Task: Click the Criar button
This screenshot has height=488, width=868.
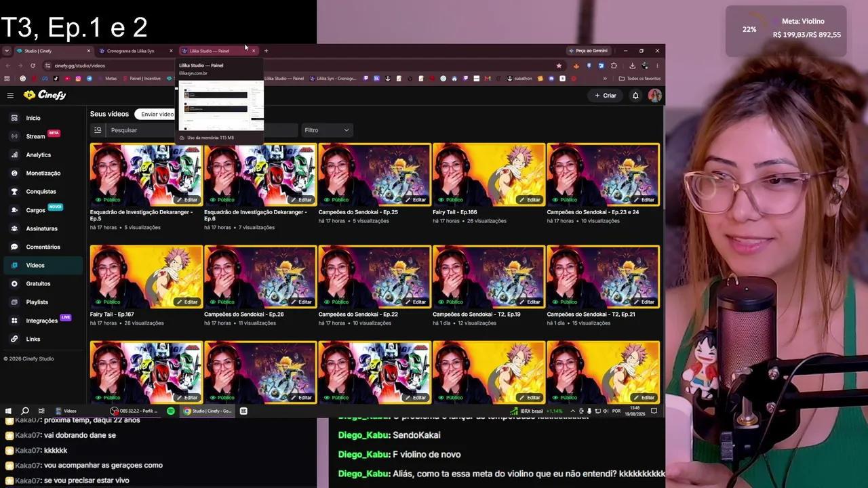Action: 605,96
